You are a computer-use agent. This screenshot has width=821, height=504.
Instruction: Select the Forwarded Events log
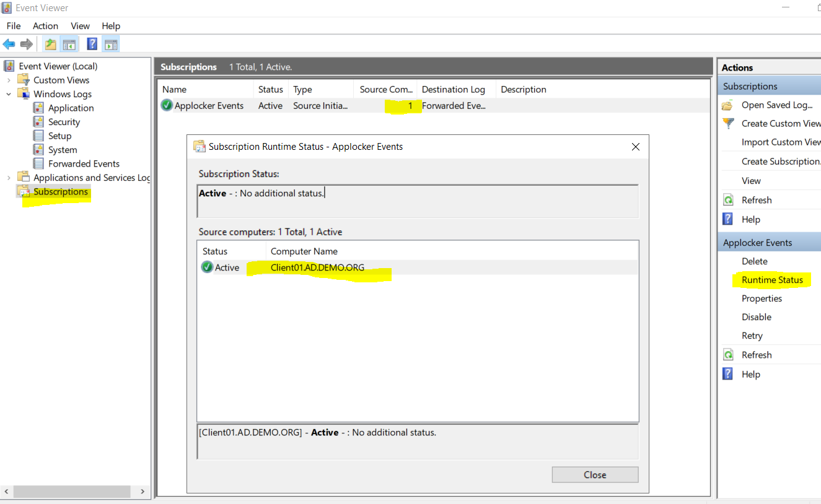84,163
